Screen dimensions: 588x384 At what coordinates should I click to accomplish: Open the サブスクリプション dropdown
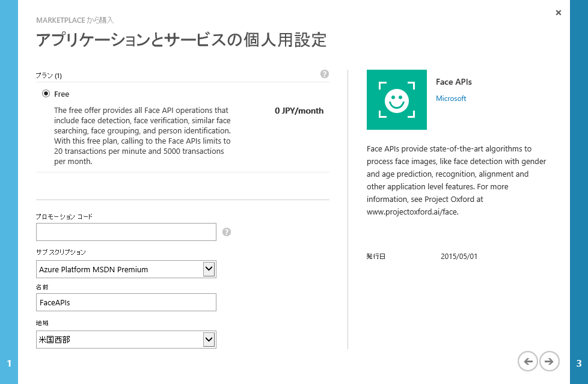(209, 269)
